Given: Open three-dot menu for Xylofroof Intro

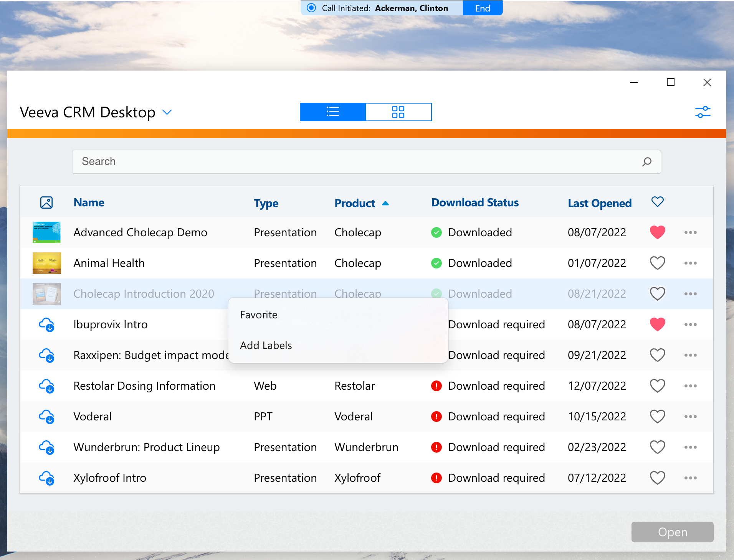Looking at the screenshot, I should 690,478.
